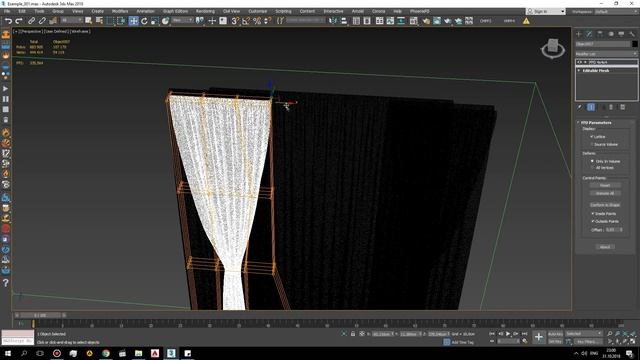This screenshot has width=640, height=360.
Task: Toggle the Inside Points checkbox
Action: pos(593,213)
